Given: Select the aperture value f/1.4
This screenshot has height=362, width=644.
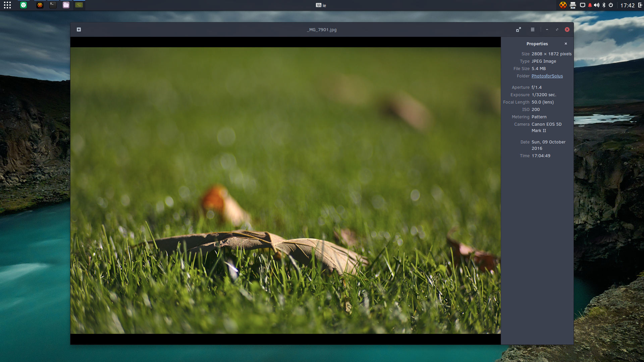Looking at the screenshot, I should click(x=536, y=87).
